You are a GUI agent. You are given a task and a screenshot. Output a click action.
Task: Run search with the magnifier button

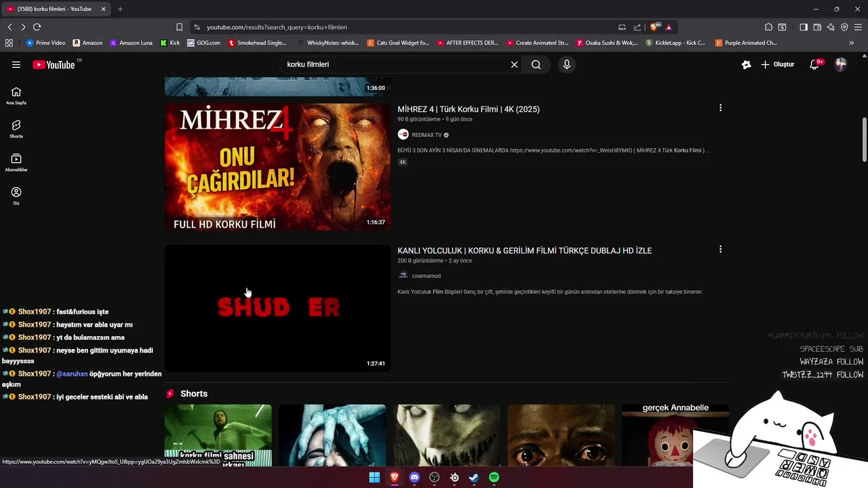[x=536, y=64]
